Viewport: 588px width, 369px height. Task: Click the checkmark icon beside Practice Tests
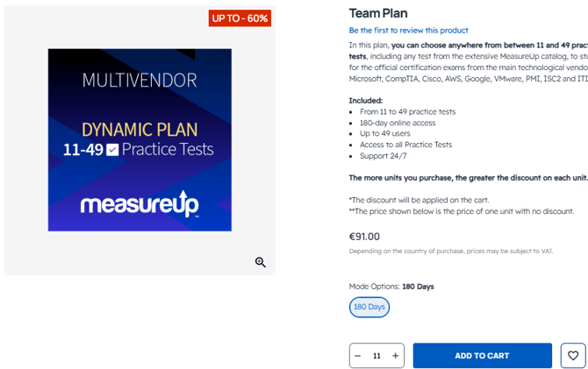point(112,150)
